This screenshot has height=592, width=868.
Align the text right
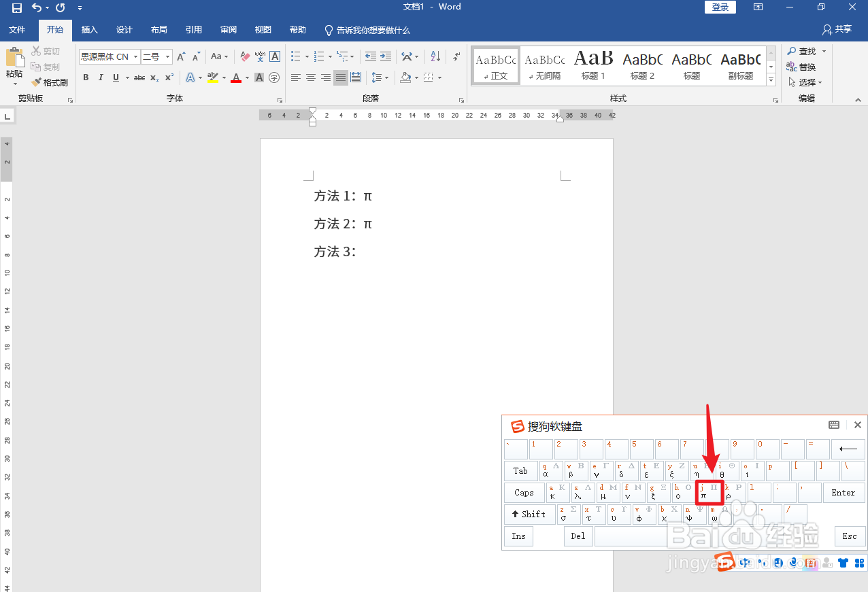[325, 77]
